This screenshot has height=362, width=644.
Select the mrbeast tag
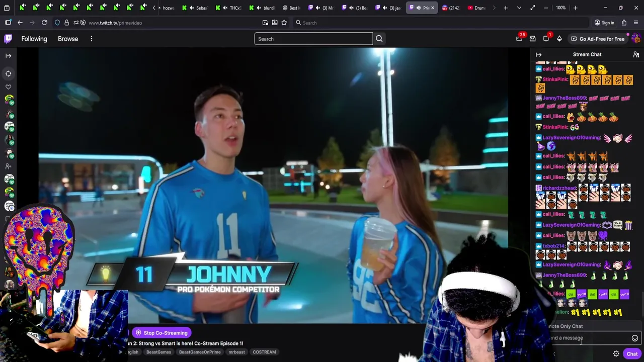[x=236, y=352]
